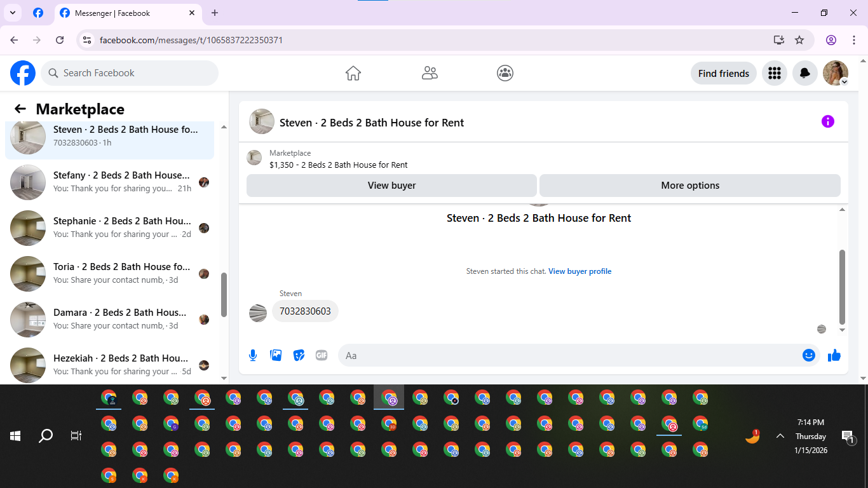
Task: Click the View buyer button
Action: (x=391, y=186)
